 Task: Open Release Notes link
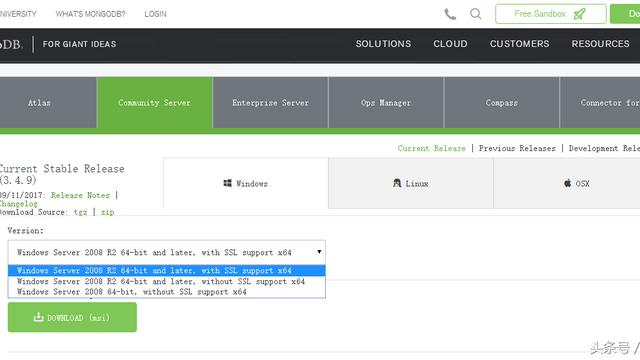(x=80, y=195)
